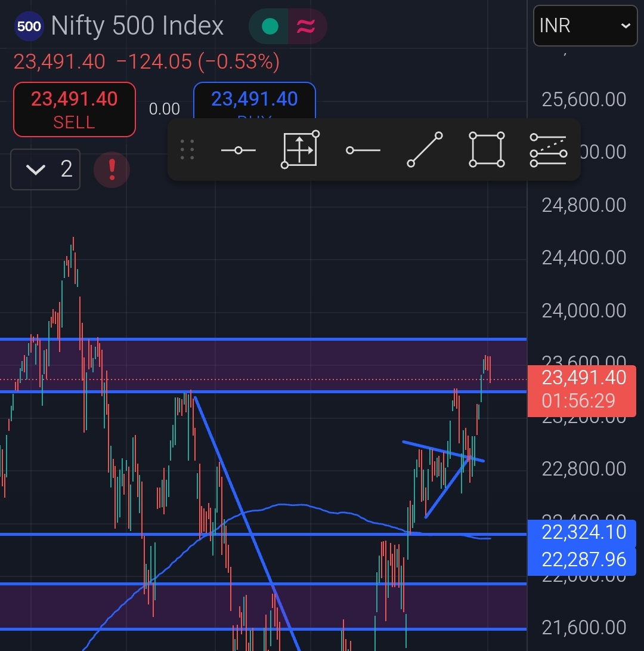Image resolution: width=644 pixels, height=651 pixels.
Task: Open the INR currency dropdown
Action: click(583, 26)
